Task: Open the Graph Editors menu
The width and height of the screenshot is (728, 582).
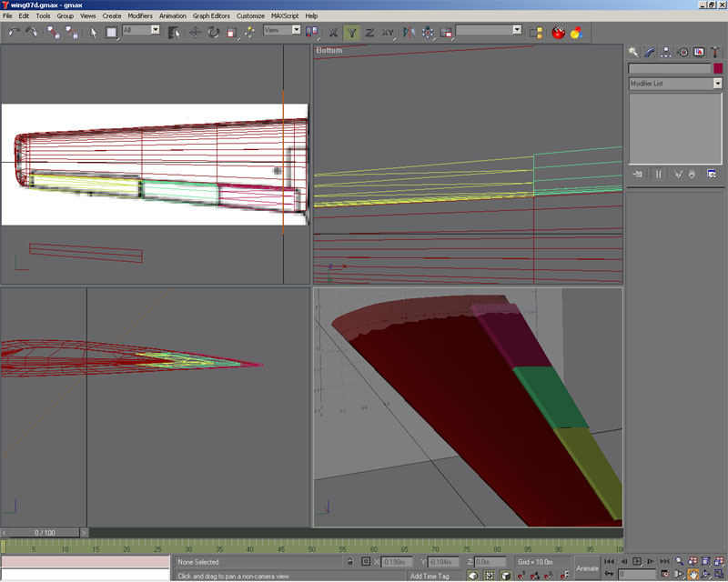Action: tap(210, 15)
